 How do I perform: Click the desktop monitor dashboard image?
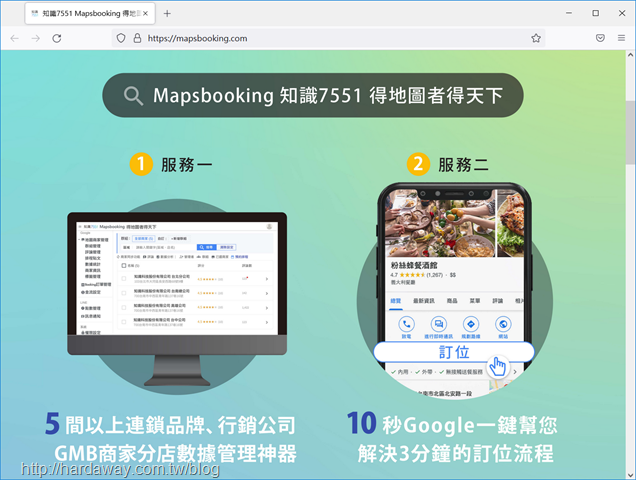(177, 299)
